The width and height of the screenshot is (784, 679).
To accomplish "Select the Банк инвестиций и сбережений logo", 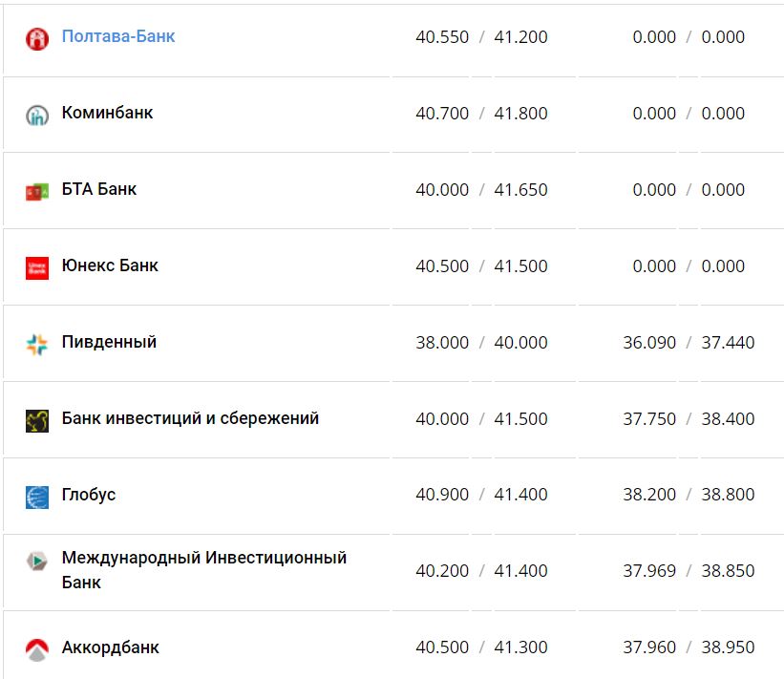I will tap(37, 417).
